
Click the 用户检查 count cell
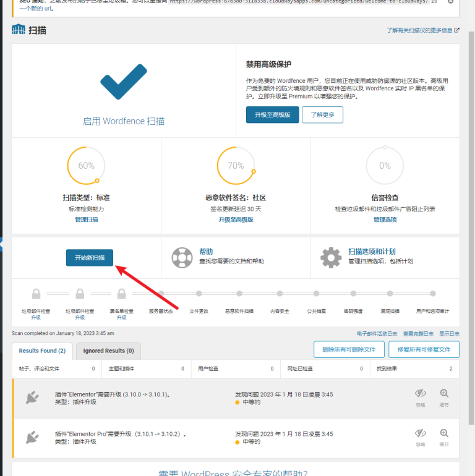(x=236, y=368)
